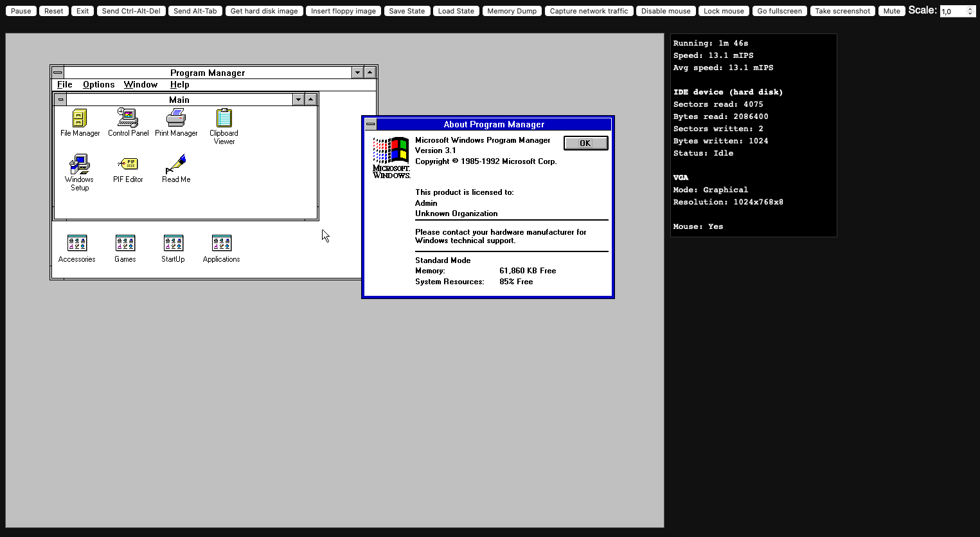
Task: Select the PIF Editor icon
Action: (128, 165)
